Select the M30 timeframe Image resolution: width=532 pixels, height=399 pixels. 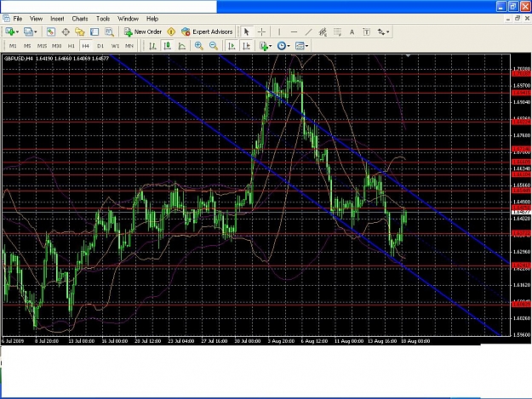57,46
